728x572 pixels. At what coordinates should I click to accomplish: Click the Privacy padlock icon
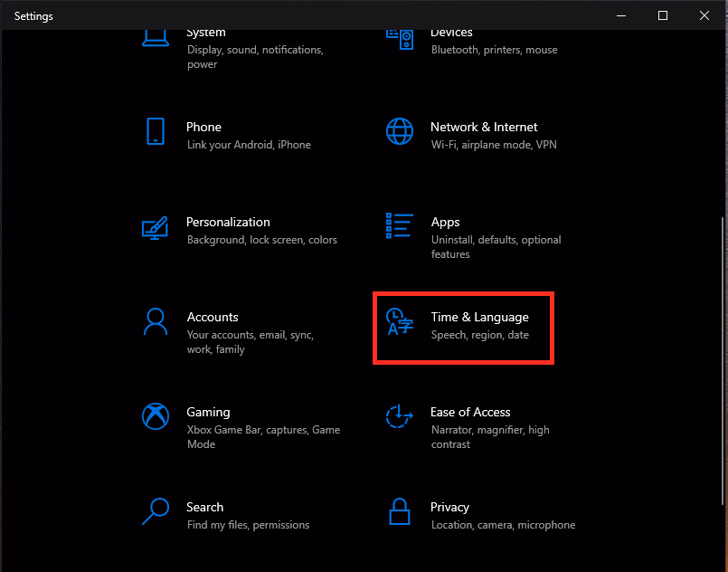click(399, 512)
